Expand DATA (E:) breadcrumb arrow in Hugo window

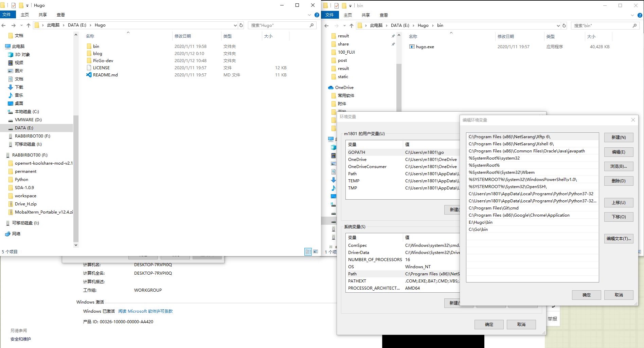90,25
